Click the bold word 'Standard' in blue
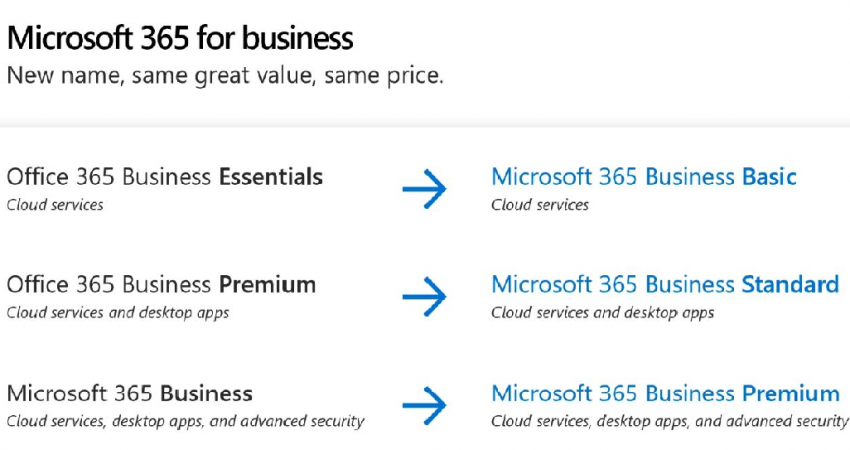Screen dimensions: 850x450 790,285
